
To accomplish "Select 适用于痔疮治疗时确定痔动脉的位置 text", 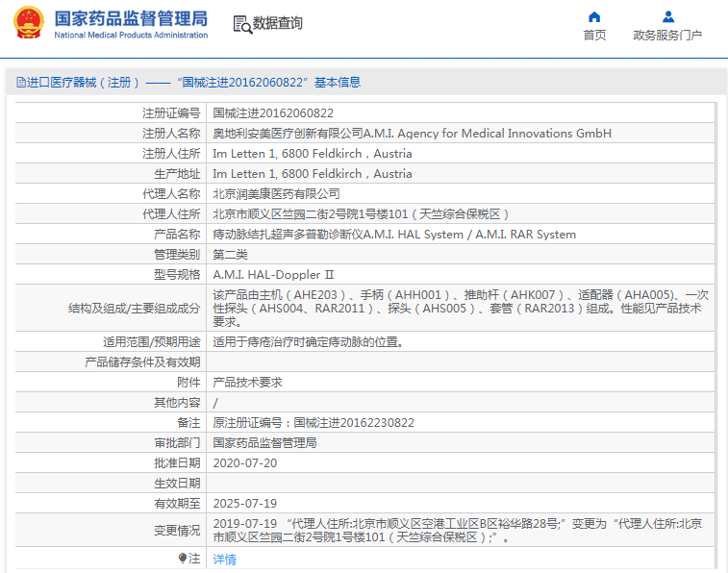I will tap(308, 342).
